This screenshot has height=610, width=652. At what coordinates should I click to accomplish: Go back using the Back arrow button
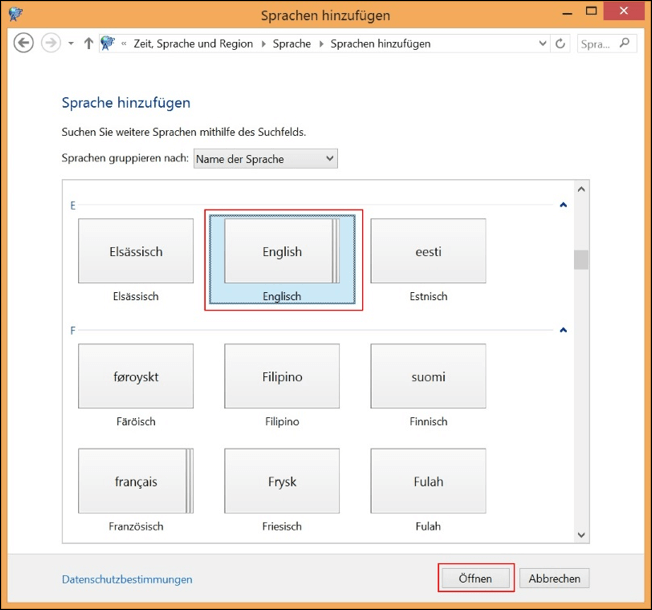click(x=23, y=43)
